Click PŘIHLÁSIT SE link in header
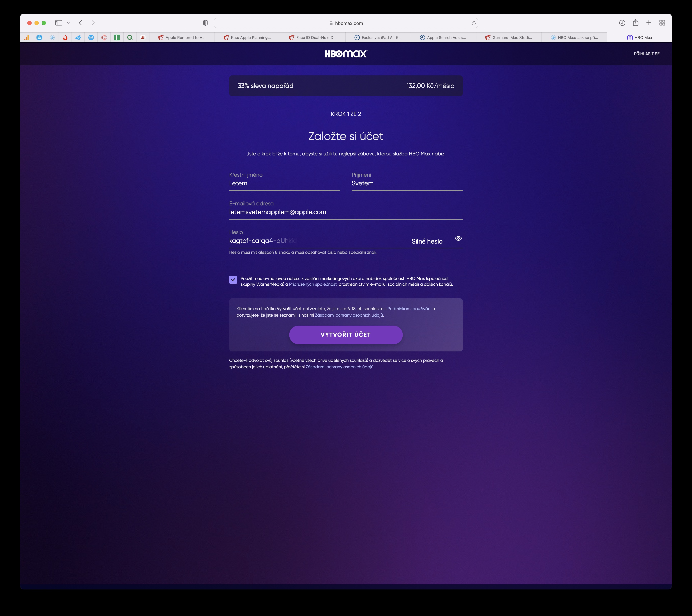 click(x=647, y=54)
